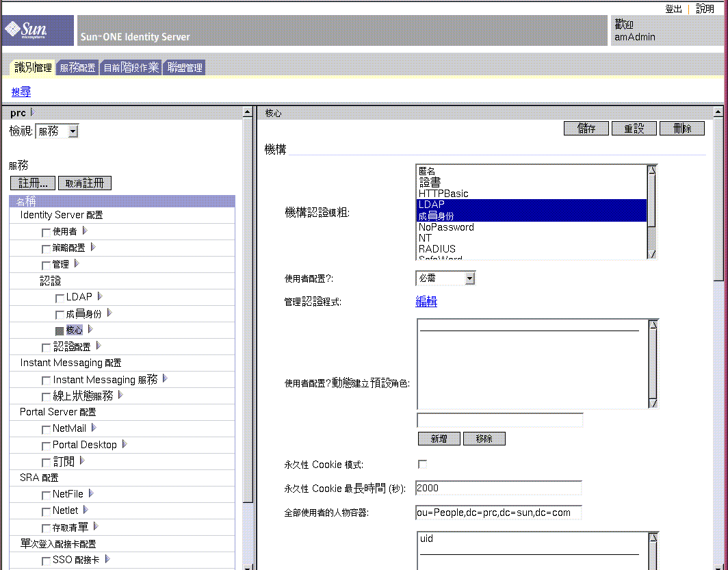The width and height of the screenshot is (728, 570).
Task: Open properties arrow next to NetMail
Action: (x=94, y=428)
